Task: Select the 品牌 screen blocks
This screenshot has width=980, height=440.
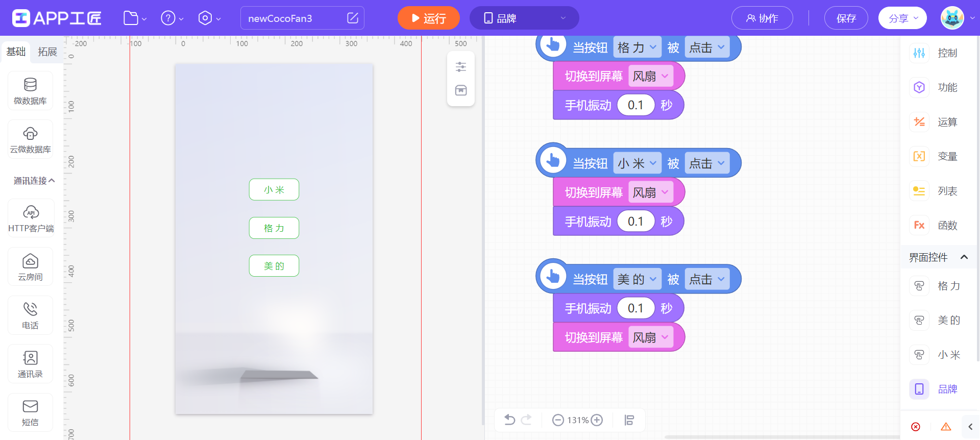Action: (935, 389)
